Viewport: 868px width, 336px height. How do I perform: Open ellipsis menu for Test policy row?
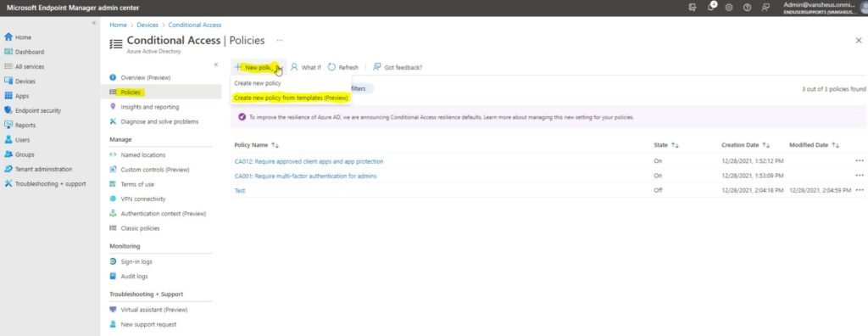click(x=860, y=190)
